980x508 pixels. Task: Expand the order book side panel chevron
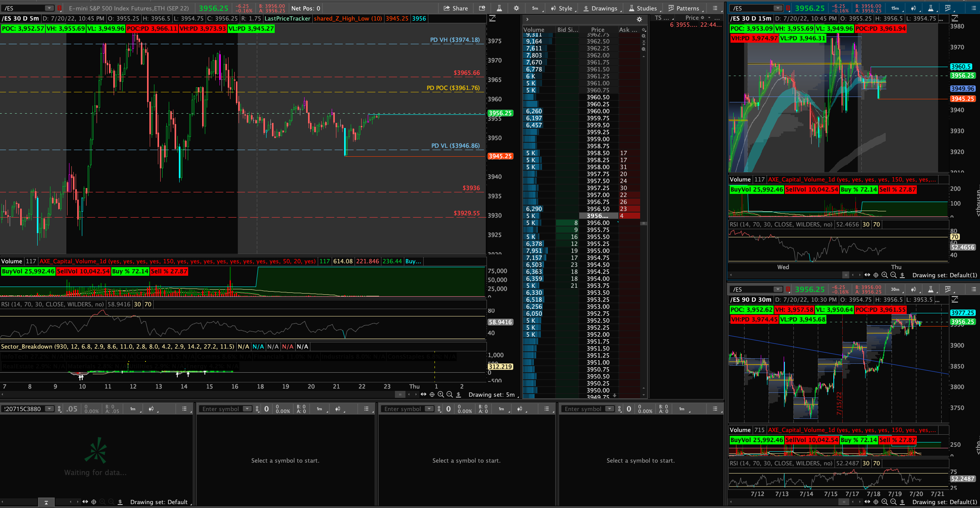tap(527, 19)
